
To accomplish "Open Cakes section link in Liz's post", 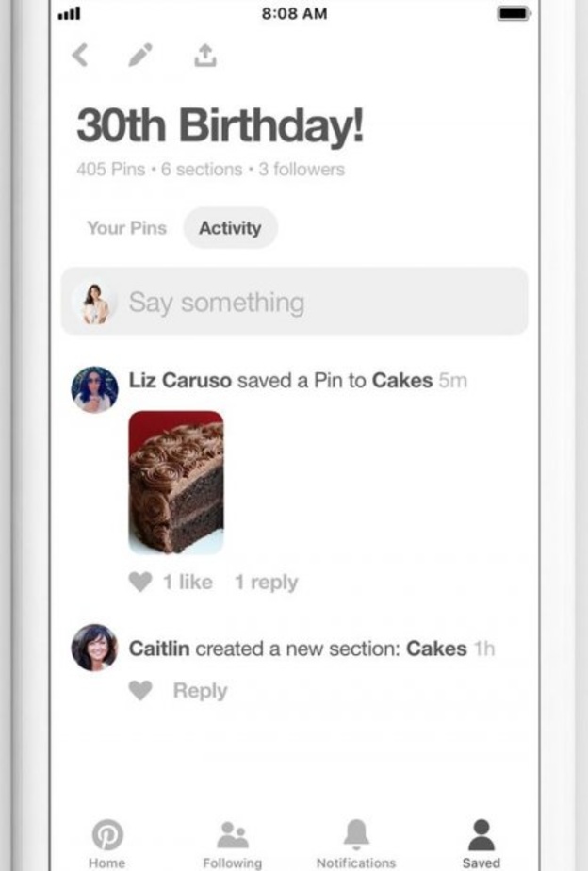I will point(402,381).
